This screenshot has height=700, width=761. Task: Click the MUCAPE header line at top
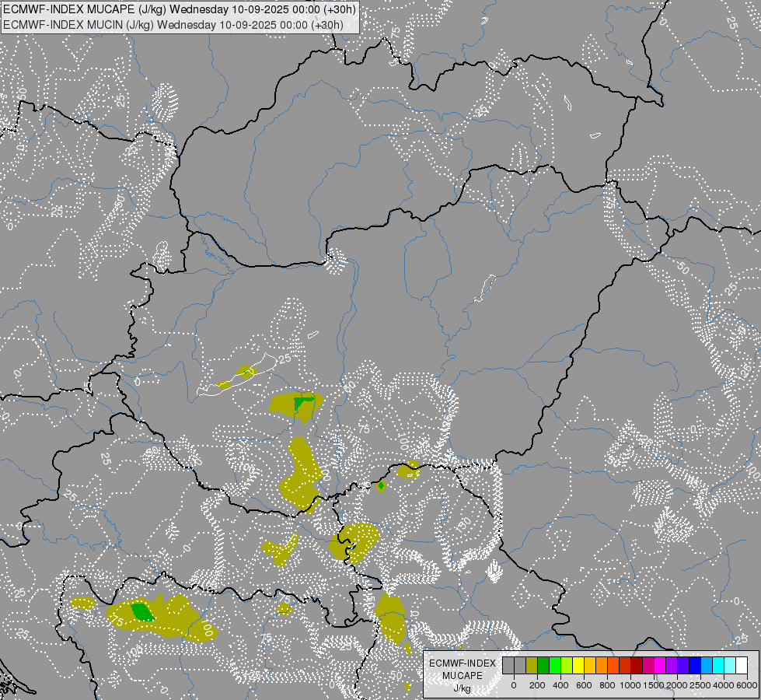pyautogui.click(x=180, y=9)
